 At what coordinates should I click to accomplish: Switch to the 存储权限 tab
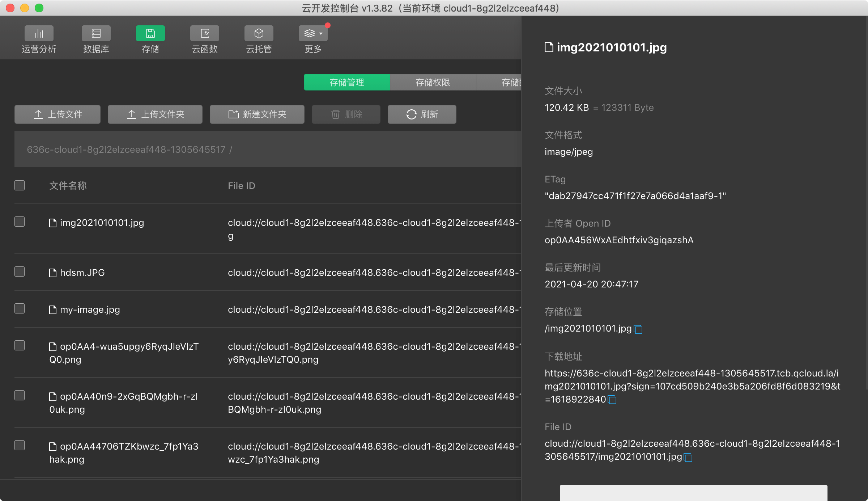[433, 83]
